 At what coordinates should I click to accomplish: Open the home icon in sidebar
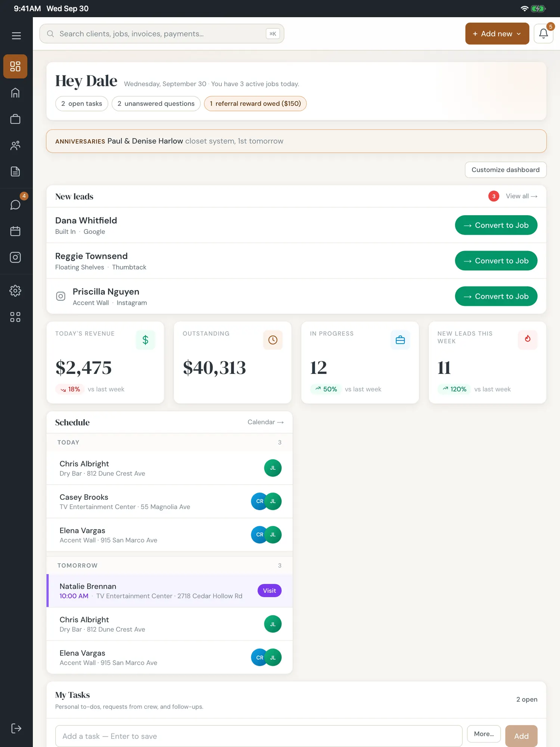(15, 93)
